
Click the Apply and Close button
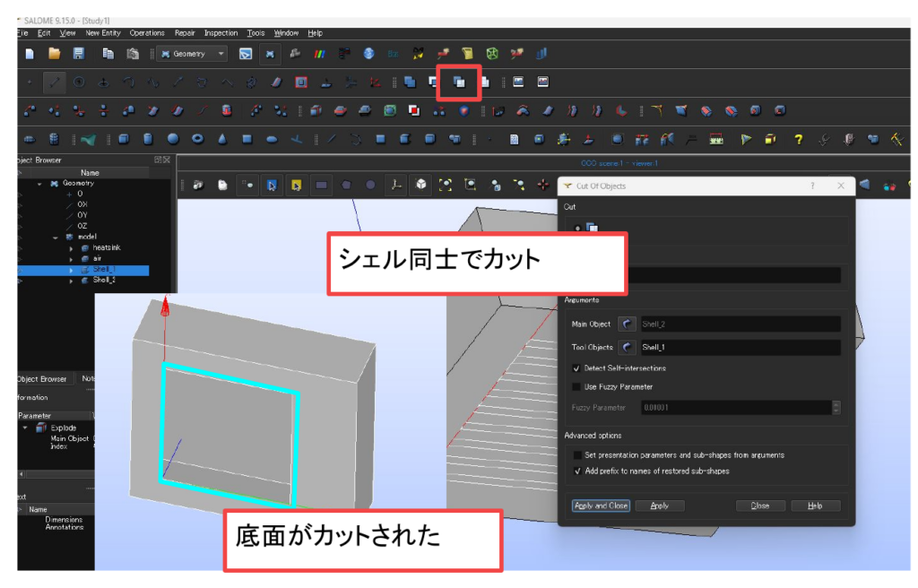pyautogui.click(x=600, y=506)
